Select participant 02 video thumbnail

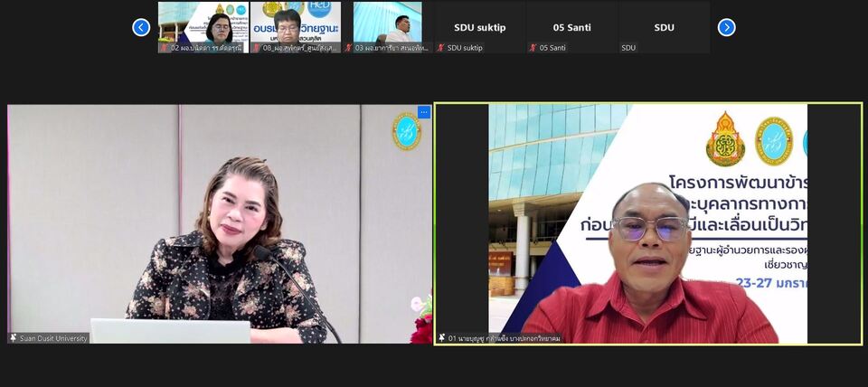(x=203, y=27)
